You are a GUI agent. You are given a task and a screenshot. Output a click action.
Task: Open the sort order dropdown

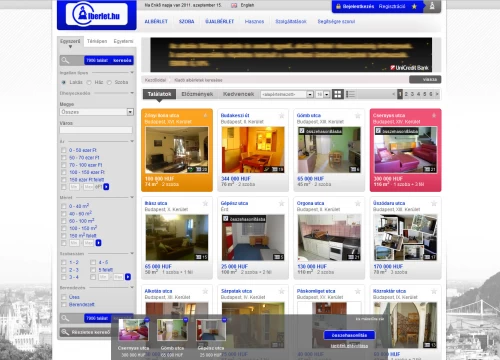(287, 94)
